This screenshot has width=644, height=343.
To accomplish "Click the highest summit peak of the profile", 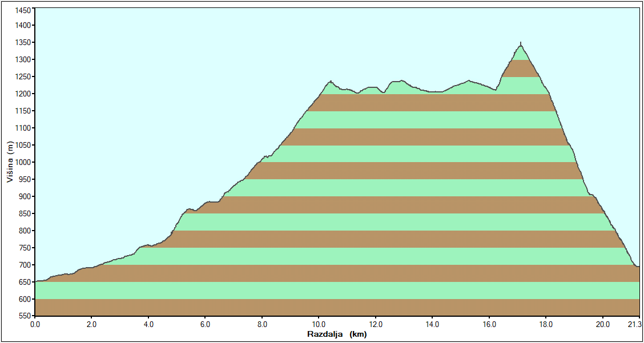I will click(521, 44).
